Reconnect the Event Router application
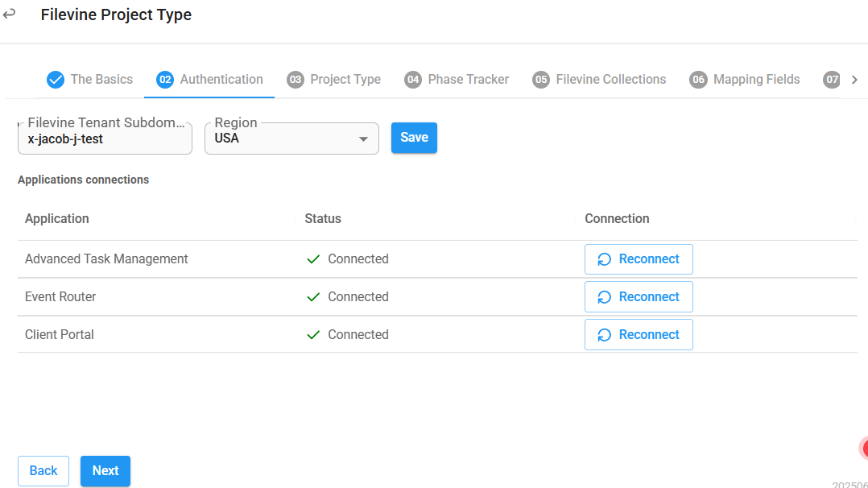This screenshot has height=488, width=868. 639,297
